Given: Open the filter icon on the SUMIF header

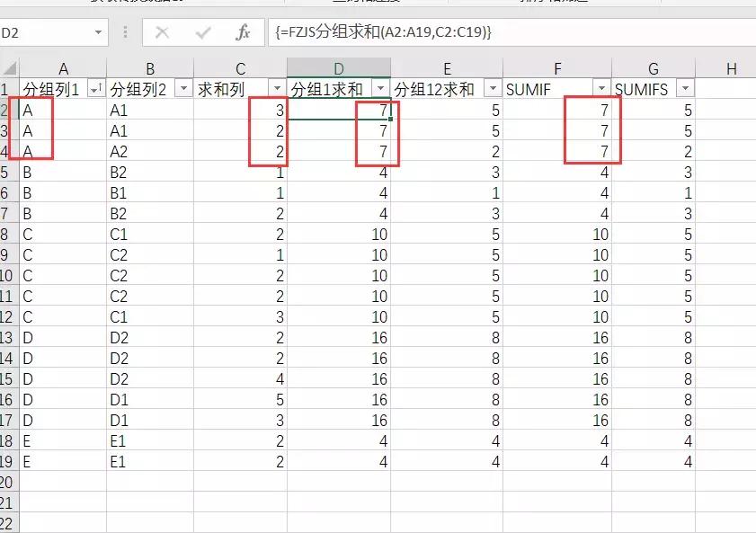Looking at the screenshot, I should pyautogui.click(x=601, y=88).
